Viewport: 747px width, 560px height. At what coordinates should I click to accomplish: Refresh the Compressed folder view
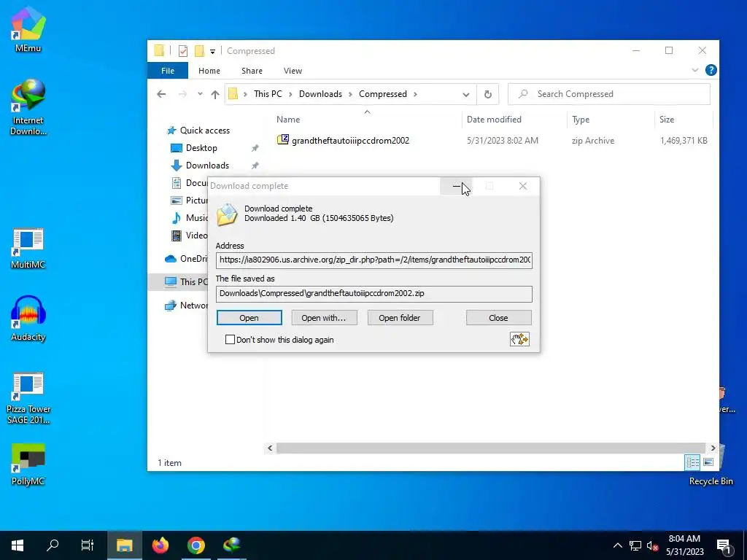point(488,94)
